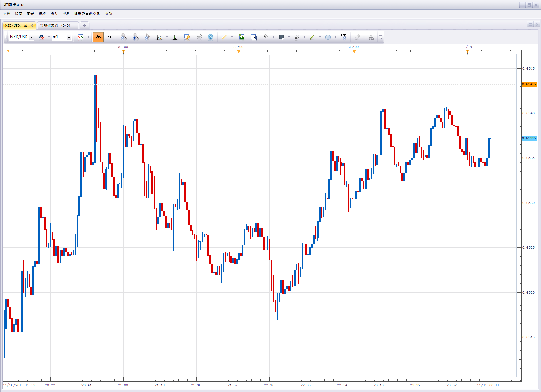Image resolution: width=541 pixels, height=392 pixels.
Task: Select the Fibonacci levels tool
Action: click(x=281, y=37)
